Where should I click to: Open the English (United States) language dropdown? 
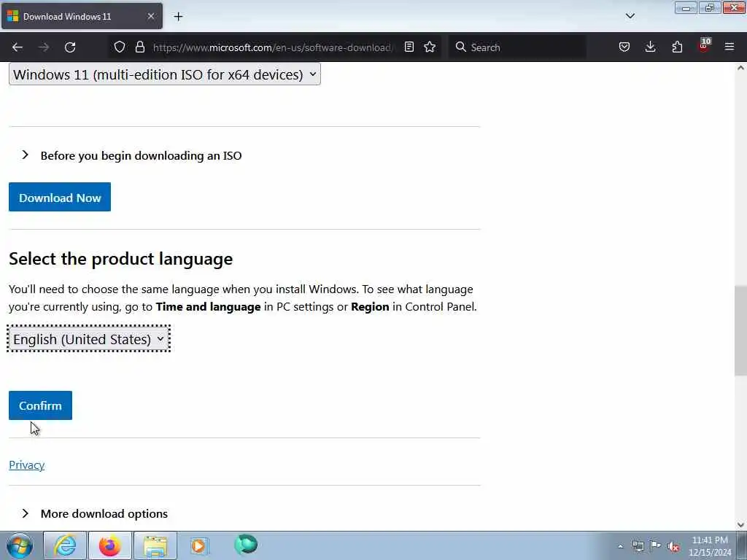[x=88, y=339]
